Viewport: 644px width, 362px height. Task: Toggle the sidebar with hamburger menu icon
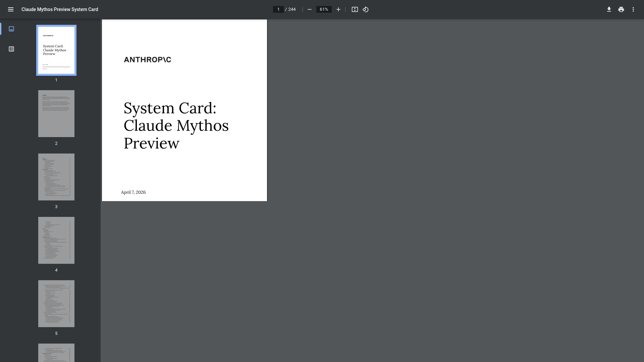(x=11, y=9)
